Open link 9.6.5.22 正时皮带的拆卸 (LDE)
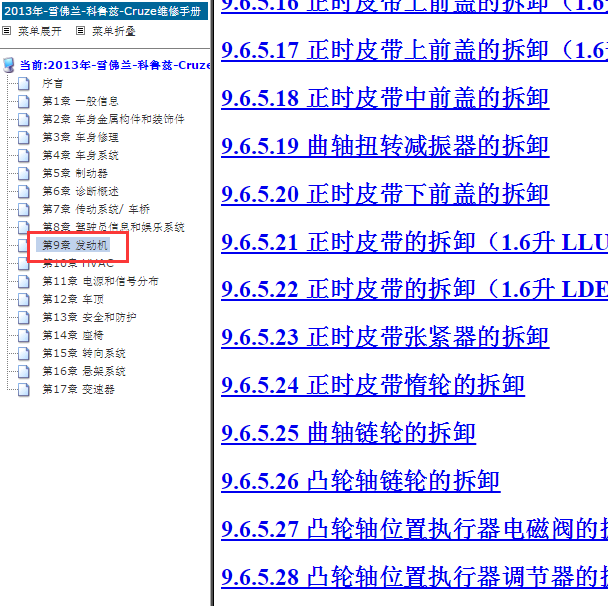Viewport: 608px width, 606px height. coord(414,289)
